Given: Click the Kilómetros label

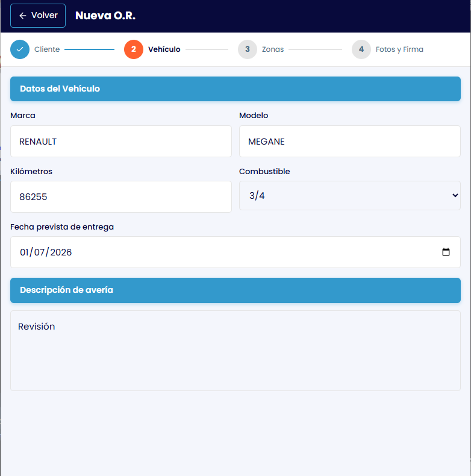Looking at the screenshot, I should 31,171.
